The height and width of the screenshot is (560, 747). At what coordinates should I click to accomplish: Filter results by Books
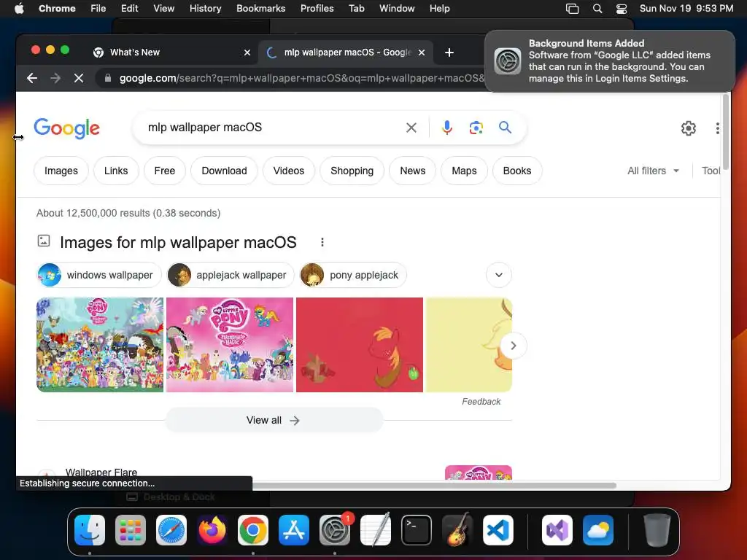click(x=517, y=171)
